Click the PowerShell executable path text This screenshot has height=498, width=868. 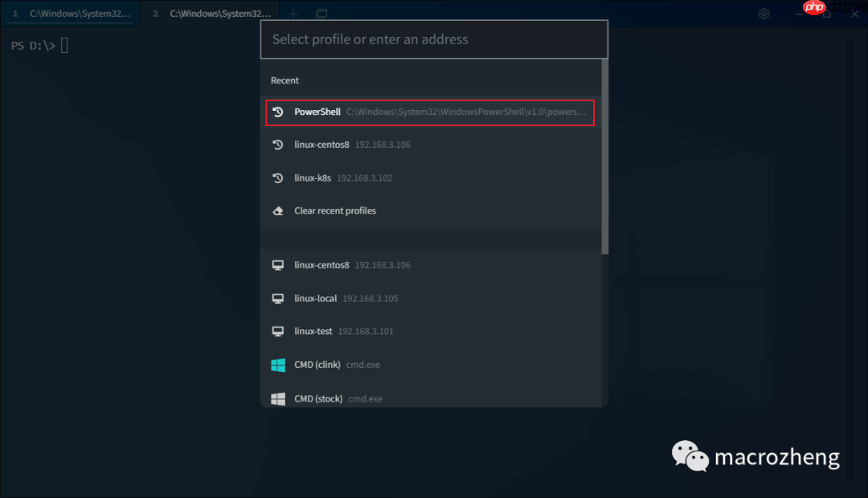pyautogui.click(x=466, y=112)
